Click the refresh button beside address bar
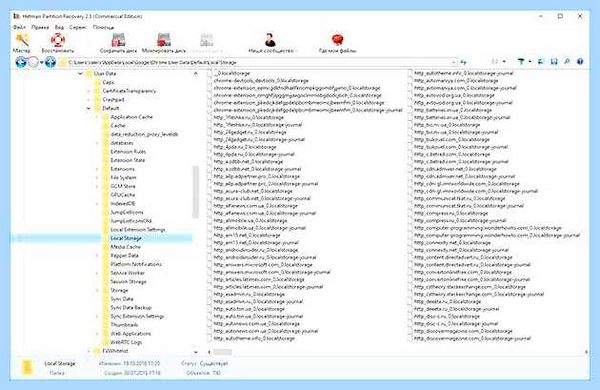600x390 pixels. pyautogui.click(x=463, y=62)
